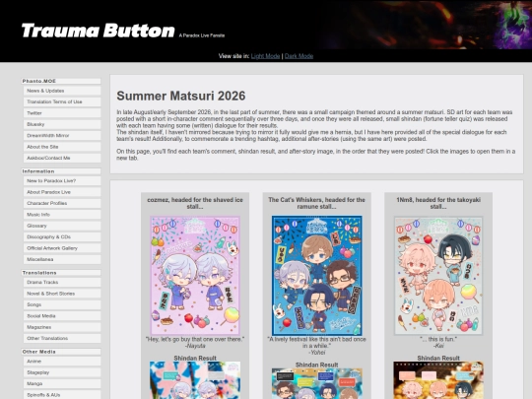Open Askbox/Contact Me page
The height and width of the screenshot is (399, 532).
62,158
